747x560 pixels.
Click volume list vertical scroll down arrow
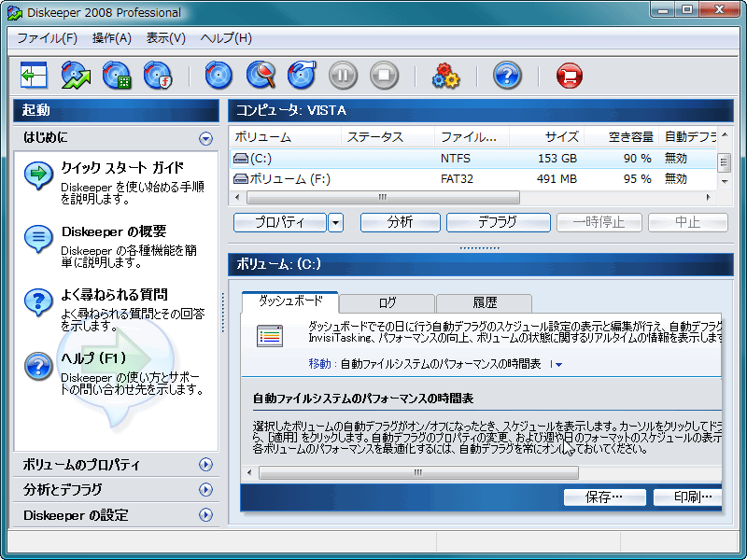(x=725, y=181)
